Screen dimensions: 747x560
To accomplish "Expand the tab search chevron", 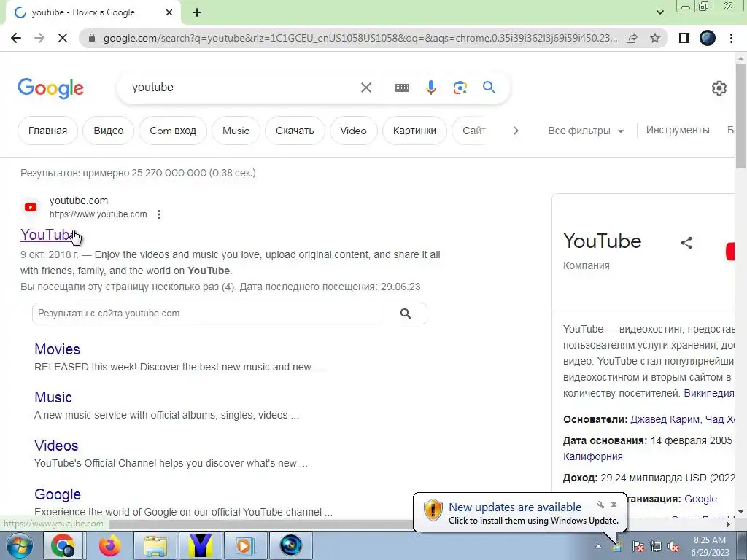I will pyautogui.click(x=660, y=12).
